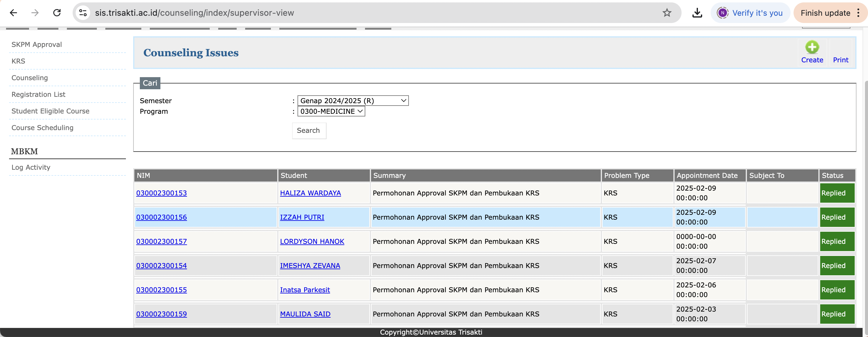868x337 pixels.
Task: Open Course Scheduling in sidebar
Action: coord(42,128)
